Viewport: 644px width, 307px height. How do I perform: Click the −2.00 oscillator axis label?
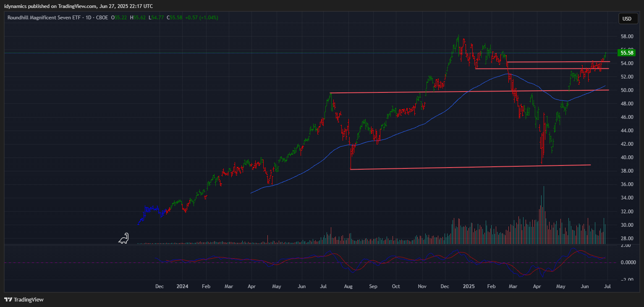(626, 280)
